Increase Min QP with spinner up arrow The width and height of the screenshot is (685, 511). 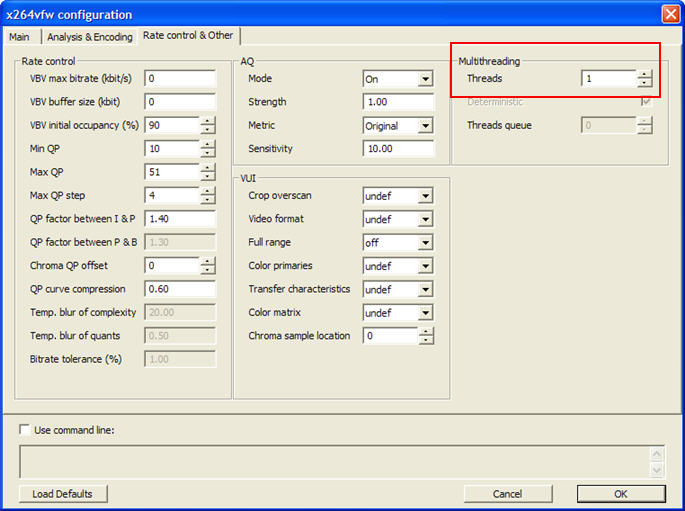(208, 145)
